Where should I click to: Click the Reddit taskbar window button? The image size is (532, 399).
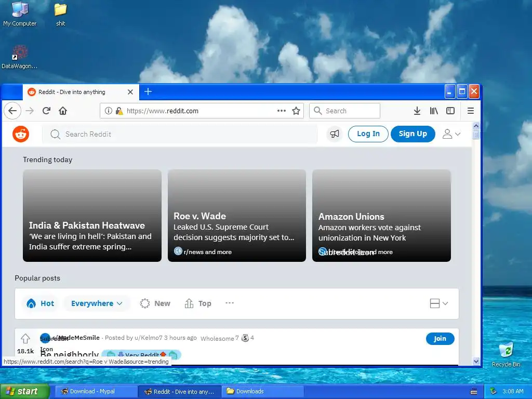179,392
